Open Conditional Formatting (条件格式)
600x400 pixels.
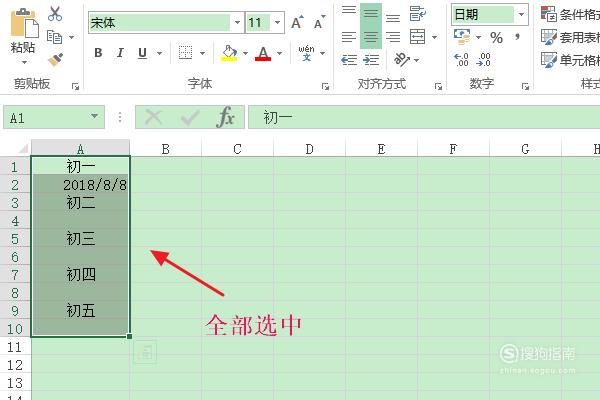coord(570,14)
